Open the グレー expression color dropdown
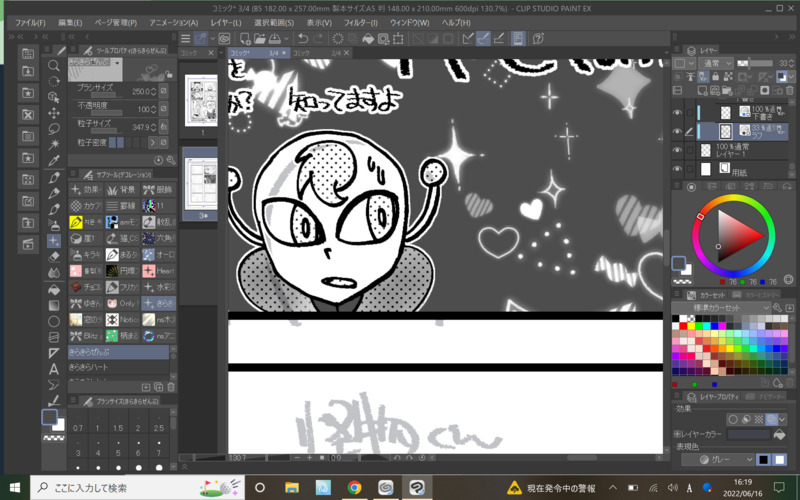The width and height of the screenshot is (800, 500). tap(718, 460)
